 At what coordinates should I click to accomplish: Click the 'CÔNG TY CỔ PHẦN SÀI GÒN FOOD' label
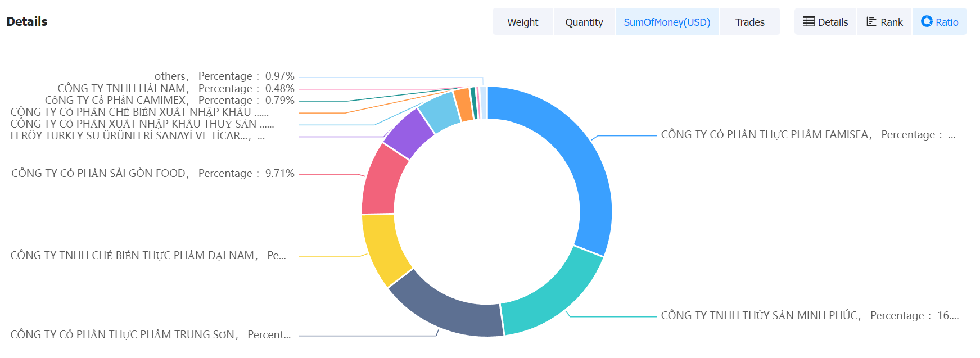[152, 173]
